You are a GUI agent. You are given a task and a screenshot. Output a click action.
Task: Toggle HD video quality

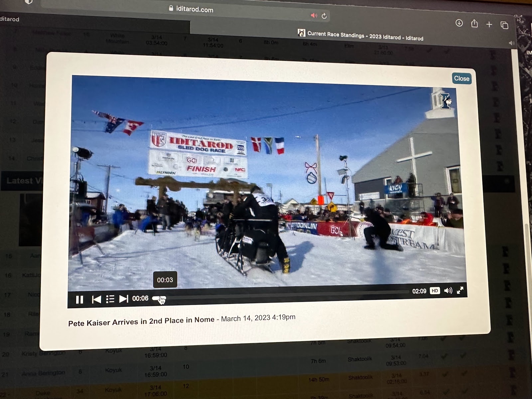(x=435, y=291)
